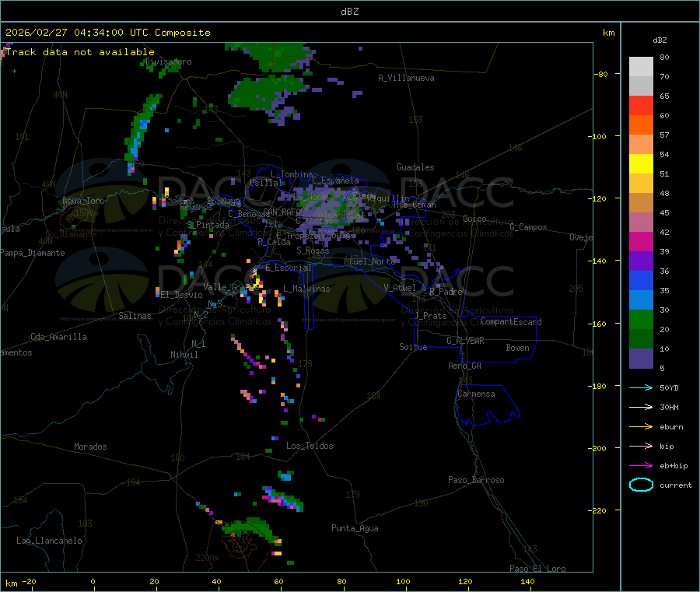Click the 'Paso_El_Loro' map label

(x=538, y=569)
